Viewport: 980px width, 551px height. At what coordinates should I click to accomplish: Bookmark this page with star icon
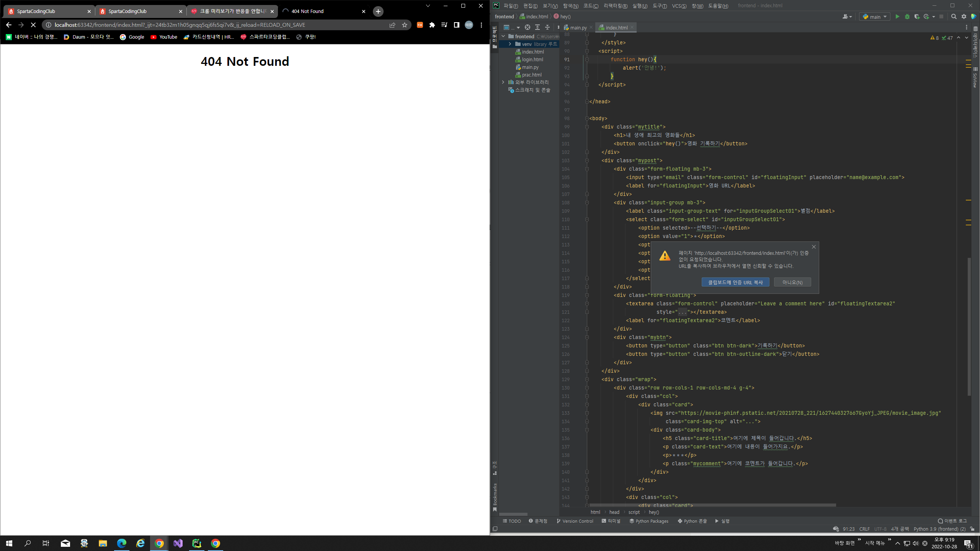pyautogui.click(x=405, y=25)
